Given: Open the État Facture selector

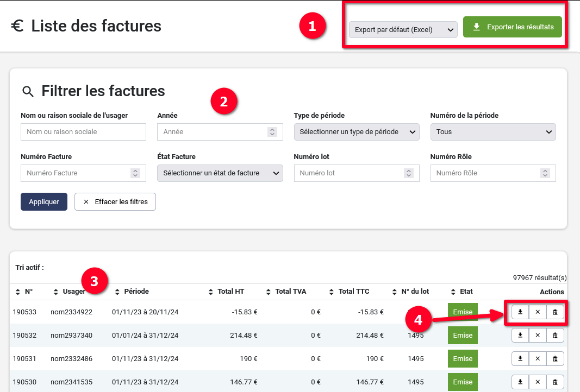Looking at the screenshot, I should point(220,173).
